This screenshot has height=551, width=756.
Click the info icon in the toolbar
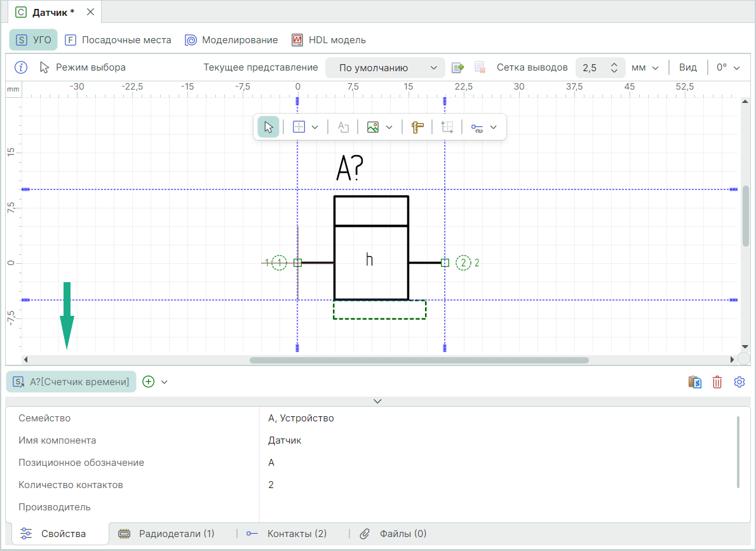coord(21,67)
